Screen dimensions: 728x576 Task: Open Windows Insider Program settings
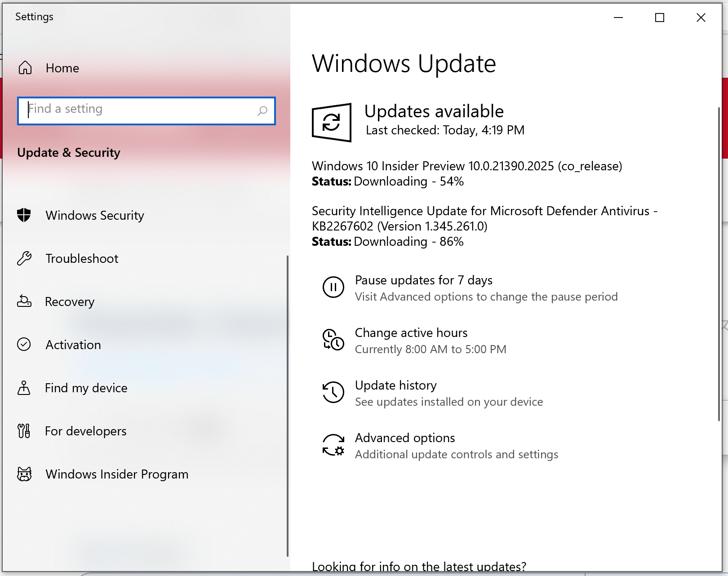(x=117, y=474)
